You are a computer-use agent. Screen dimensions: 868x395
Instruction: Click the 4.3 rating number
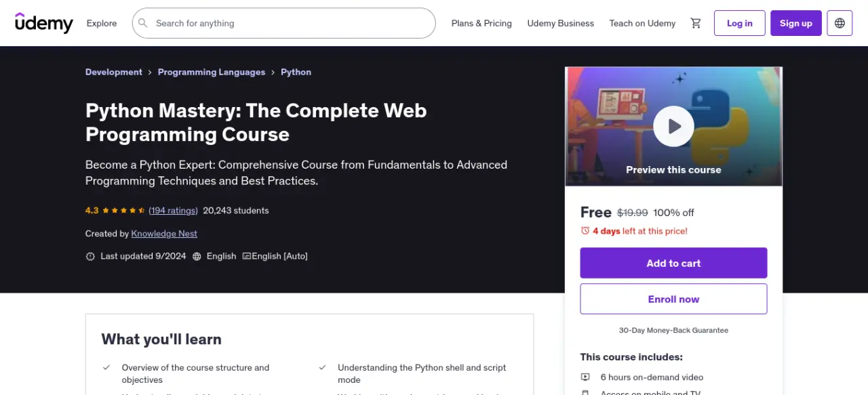92,211
